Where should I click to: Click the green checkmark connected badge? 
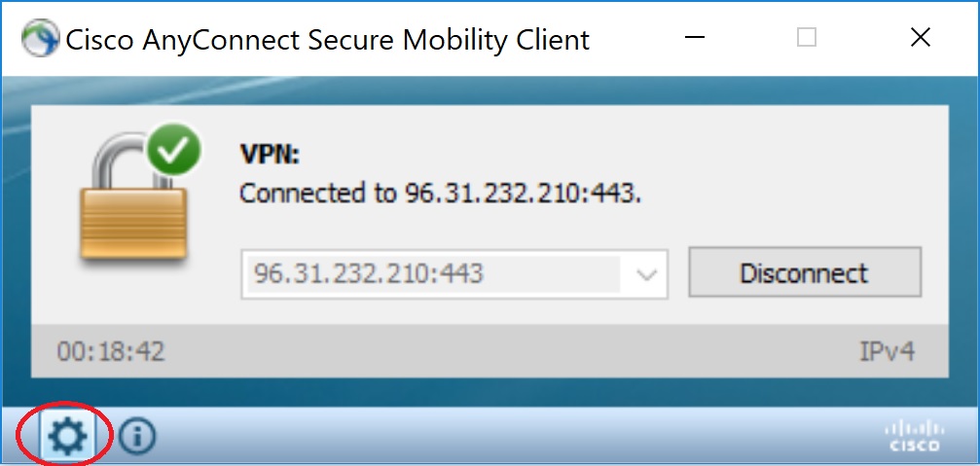coord(174,149)
